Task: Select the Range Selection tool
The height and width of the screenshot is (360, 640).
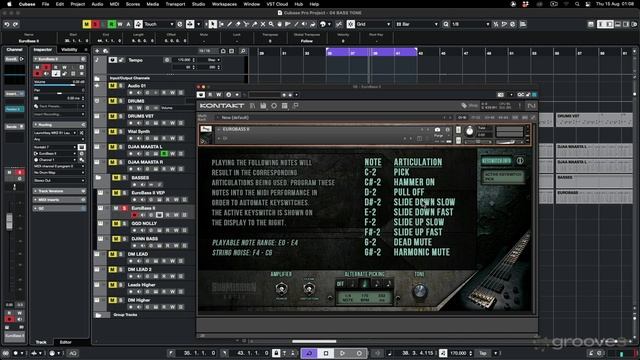Action: tap(222, 24)
